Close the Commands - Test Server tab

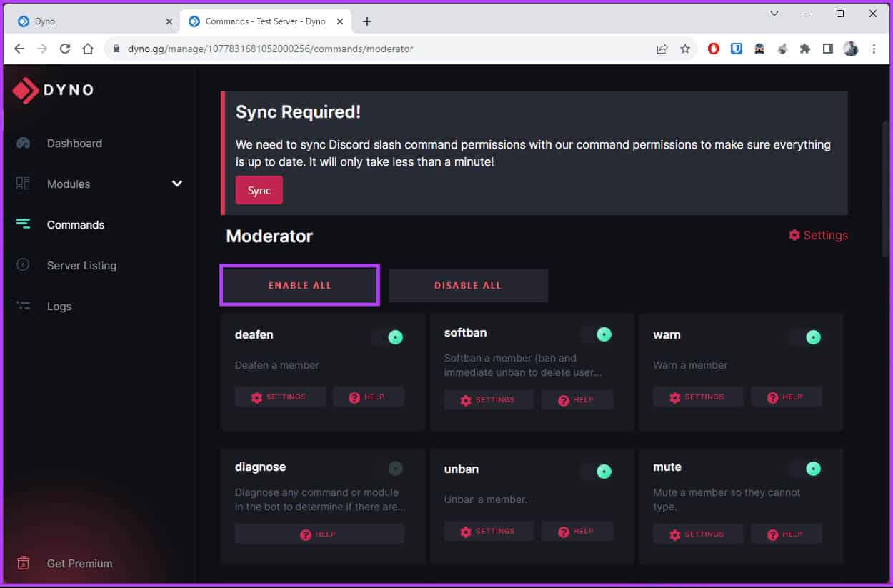point(340,21)
